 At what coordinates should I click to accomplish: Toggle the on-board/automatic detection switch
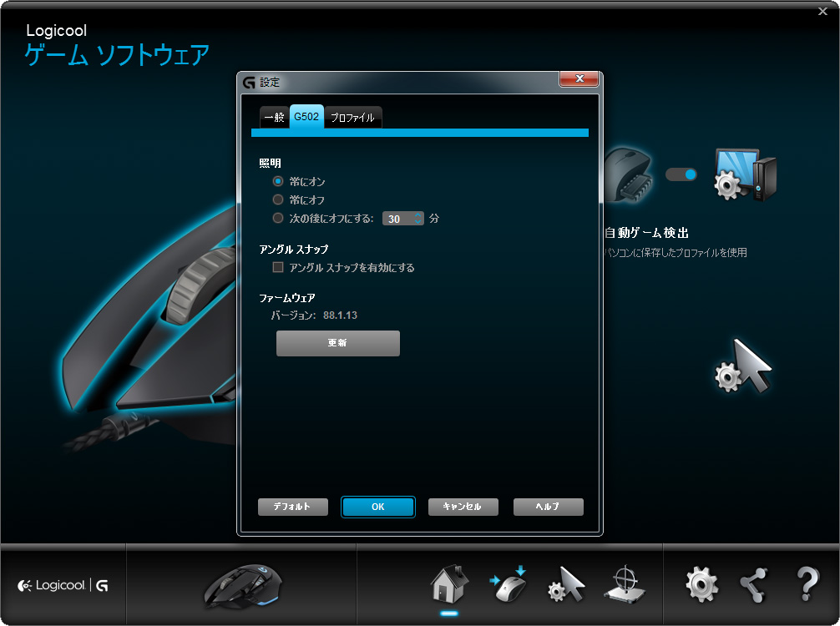[x=681, y=174]
